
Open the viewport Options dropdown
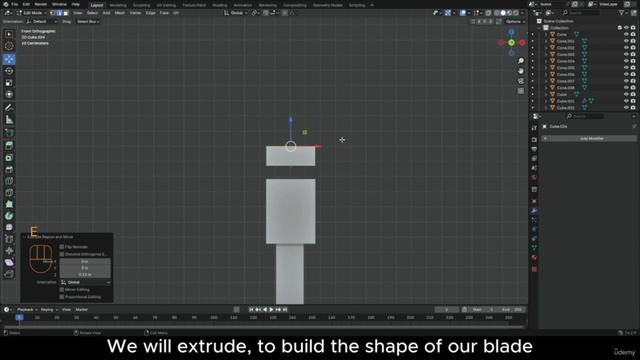tap(515, 22)
